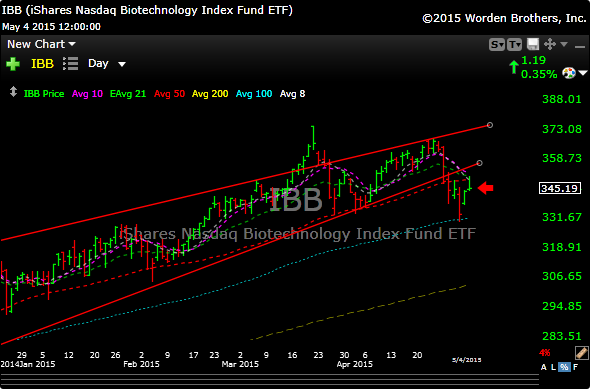This screenshot has width=590, height=389.
Task: Click the Feb 2015 label on time axis
Action: pyautogui.click(x=141, y=364)
